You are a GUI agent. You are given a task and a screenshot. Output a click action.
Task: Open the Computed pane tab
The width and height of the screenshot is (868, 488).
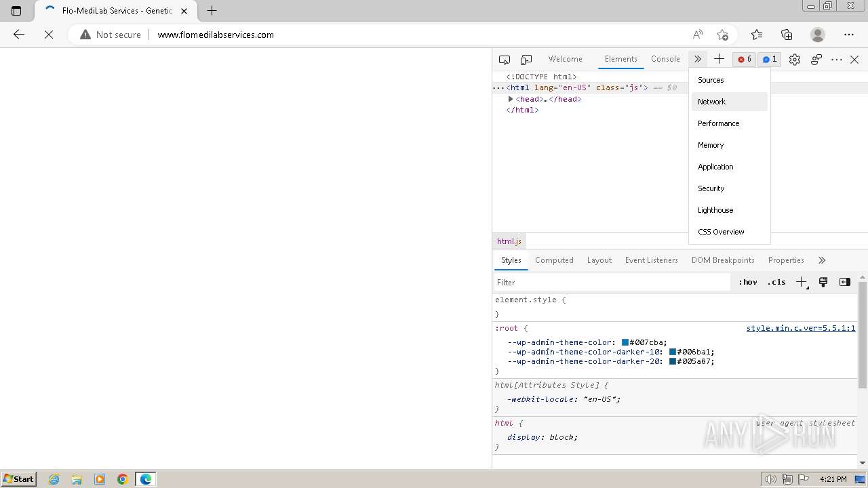coord(554,260)
